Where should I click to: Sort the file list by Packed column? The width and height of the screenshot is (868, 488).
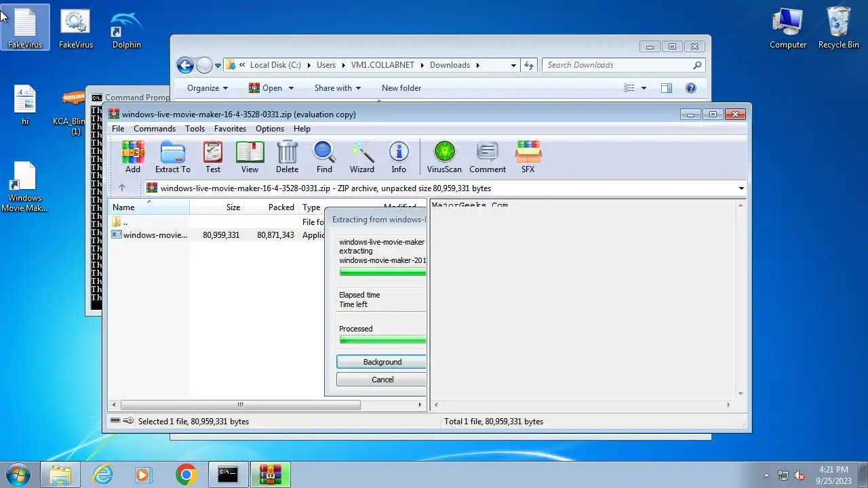[271, 207]
